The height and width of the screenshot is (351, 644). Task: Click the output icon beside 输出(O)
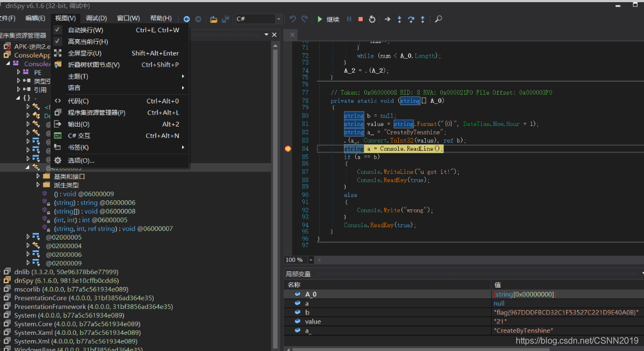coord(58,124)
